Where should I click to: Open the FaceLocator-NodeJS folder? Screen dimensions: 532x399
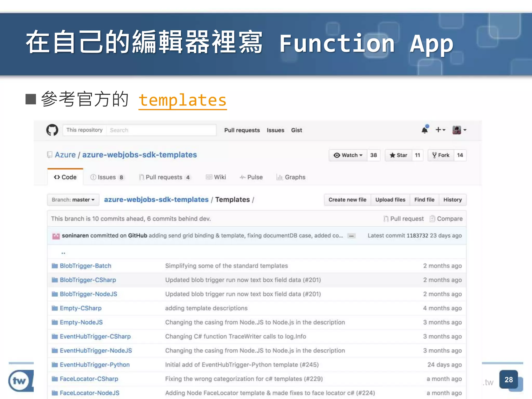pyautogui.click(x=90, y=393)
